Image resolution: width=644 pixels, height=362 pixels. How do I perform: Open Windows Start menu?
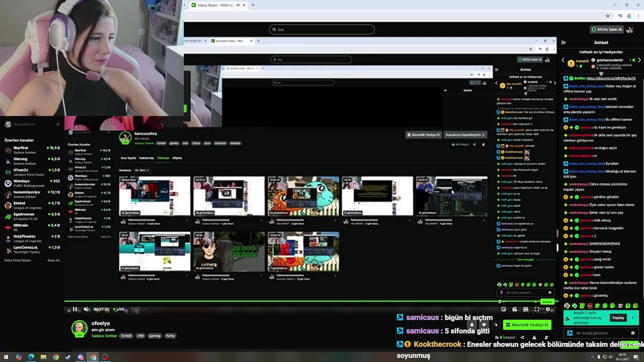tap(7, 357)
